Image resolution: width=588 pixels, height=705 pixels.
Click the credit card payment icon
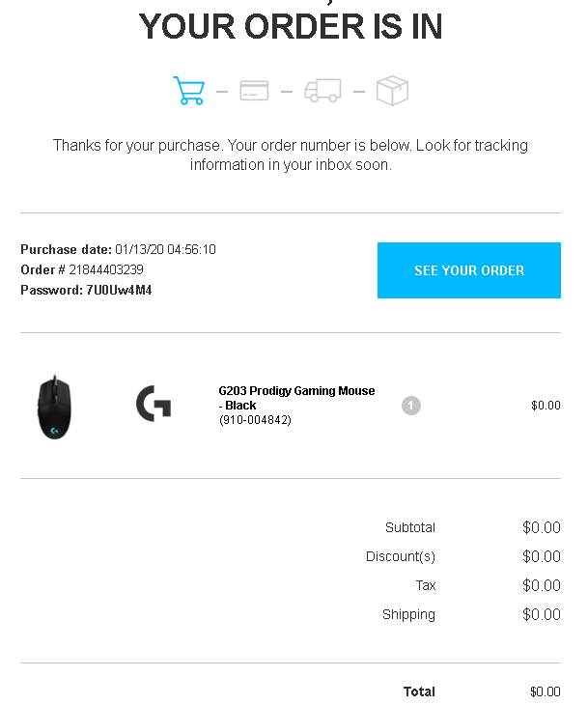pos(254,91)
